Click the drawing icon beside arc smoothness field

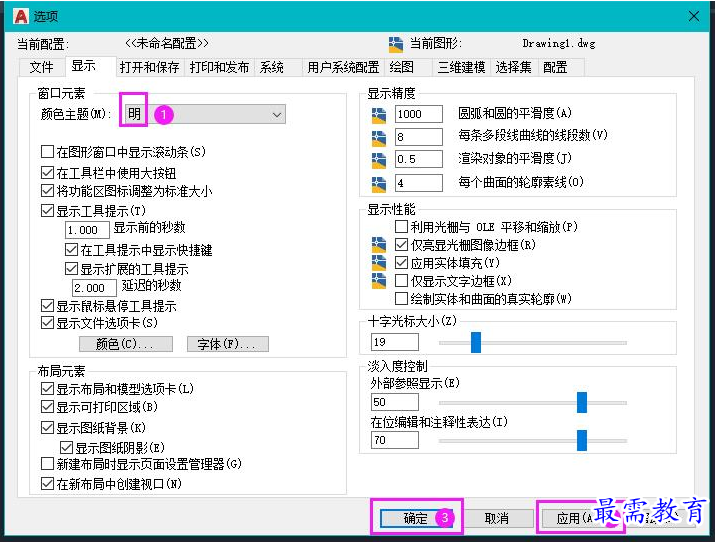pos(378,115)
